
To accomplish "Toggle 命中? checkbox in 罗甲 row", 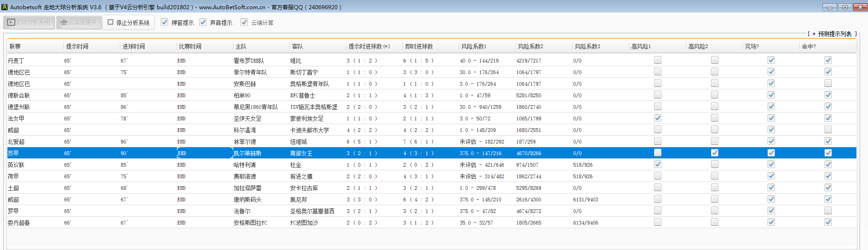I will coord(828,211).
